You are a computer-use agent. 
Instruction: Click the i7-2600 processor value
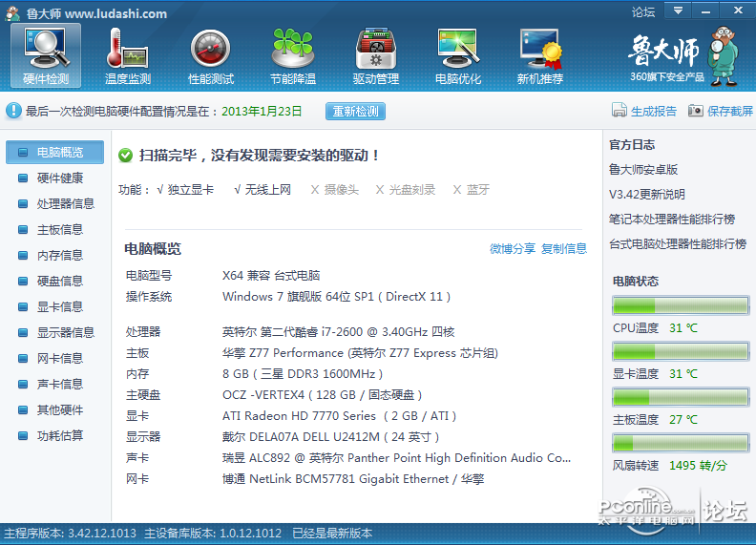[x=339, y=332]
